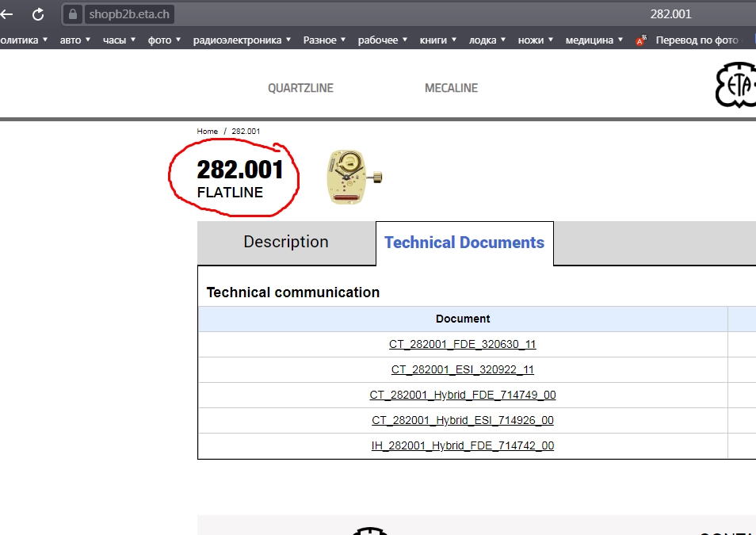The width and height of the screenshot is (756, 535).
Task: Open document CT_282001_ESI_320922_11
Action: tap(462, 370)
